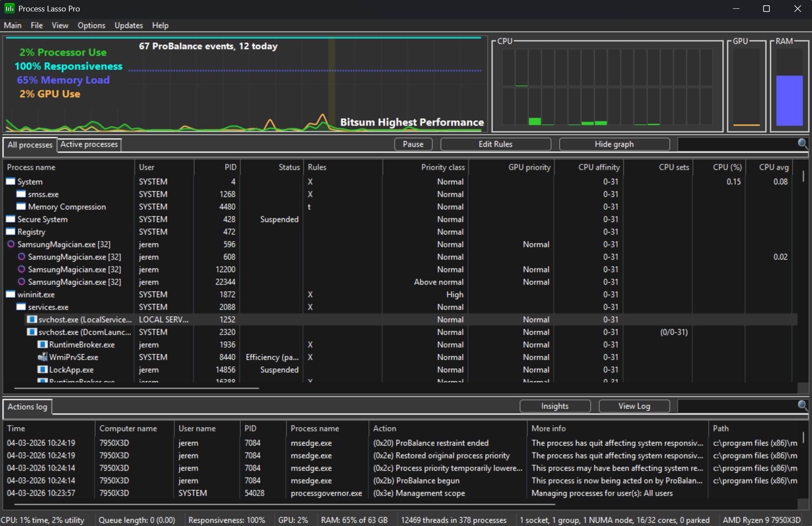812x526 pixels.
Task: Click the LockApp.exe process icon
Action: (x=43, y=369)
